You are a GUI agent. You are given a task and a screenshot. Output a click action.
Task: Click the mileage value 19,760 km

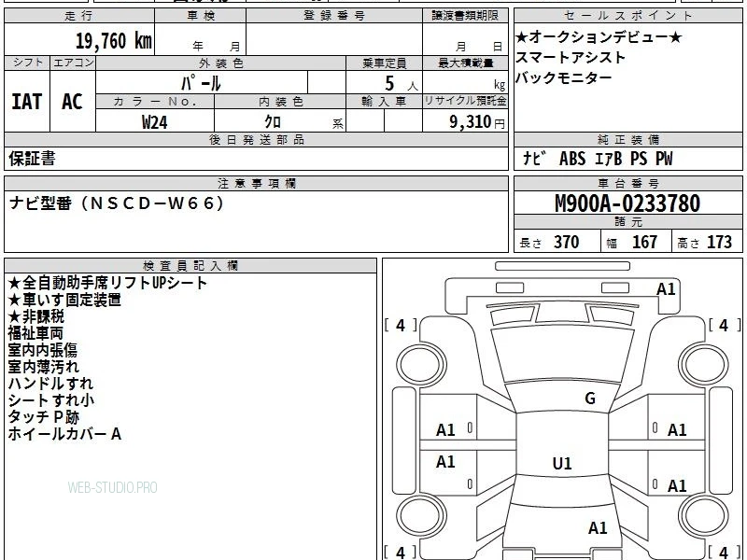(113, 40)
